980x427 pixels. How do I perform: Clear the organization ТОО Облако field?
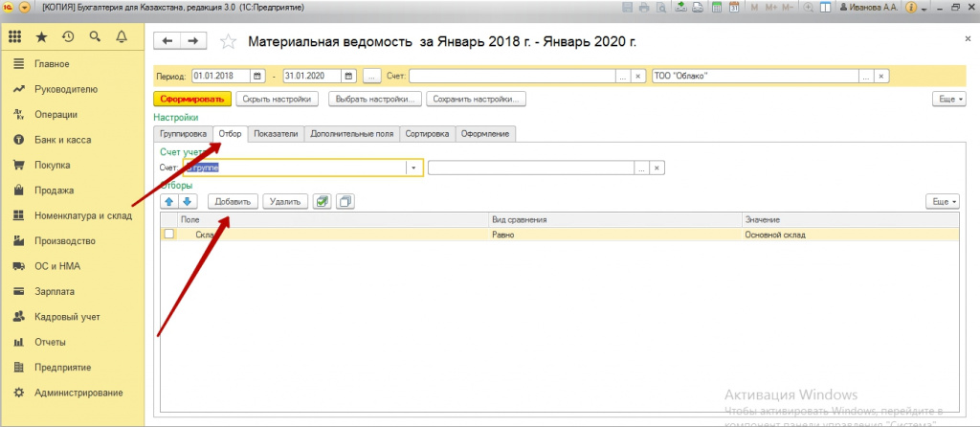[881, 76]
